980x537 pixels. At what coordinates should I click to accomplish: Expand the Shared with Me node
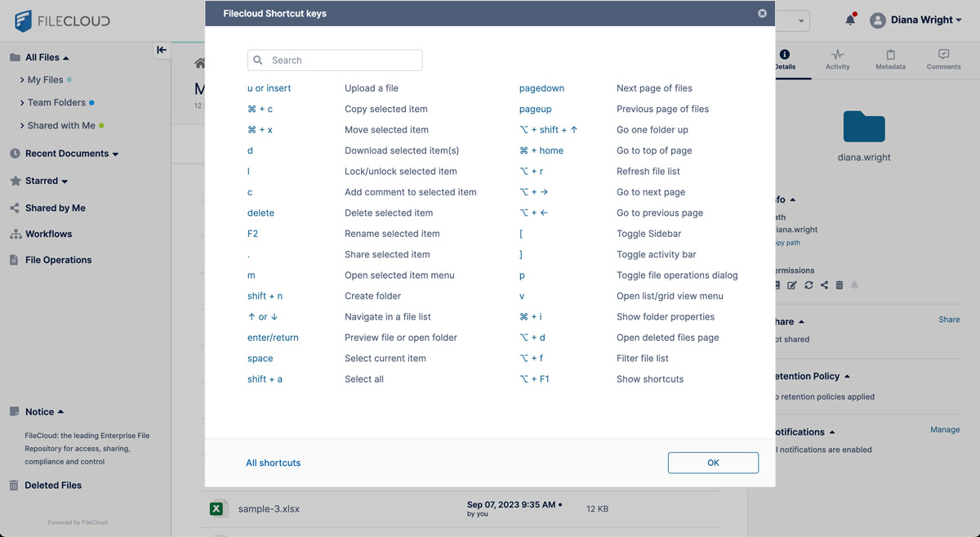point(22,126)
